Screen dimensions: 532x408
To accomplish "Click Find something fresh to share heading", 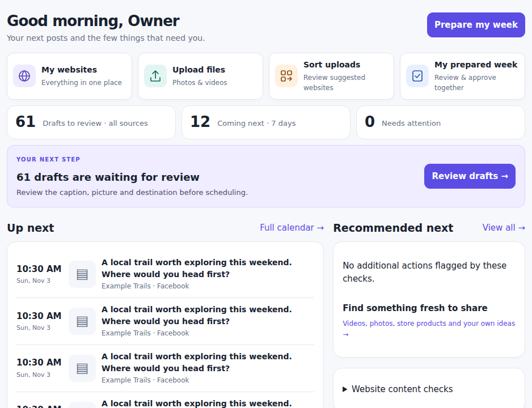I will pos(415,308).
